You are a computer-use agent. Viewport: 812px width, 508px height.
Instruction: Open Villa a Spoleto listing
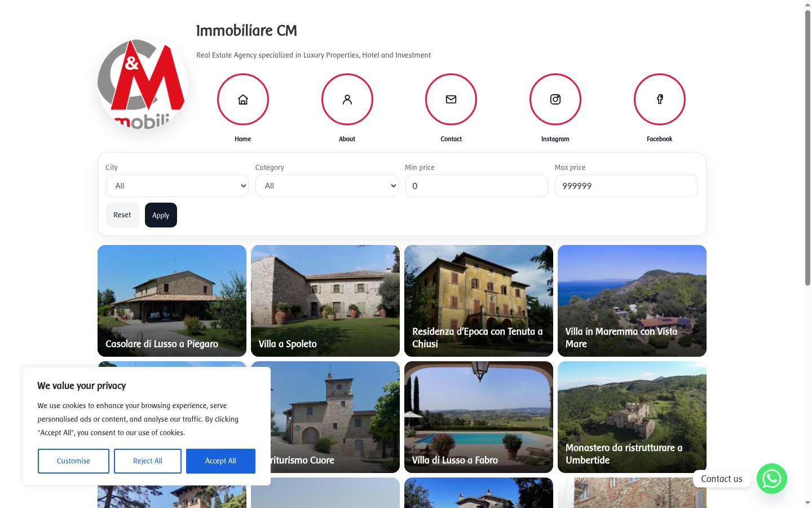(325, 301)
